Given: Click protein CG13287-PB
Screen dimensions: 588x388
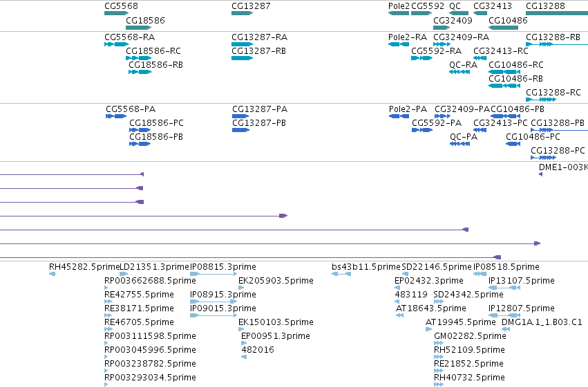Looking at the screenshot, I should point(240,130).
